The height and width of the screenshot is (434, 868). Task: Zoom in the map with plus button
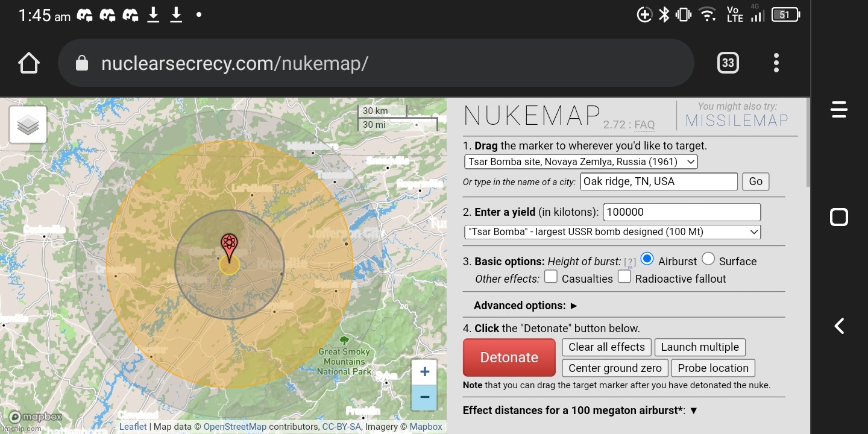click(x=424, y=373)
